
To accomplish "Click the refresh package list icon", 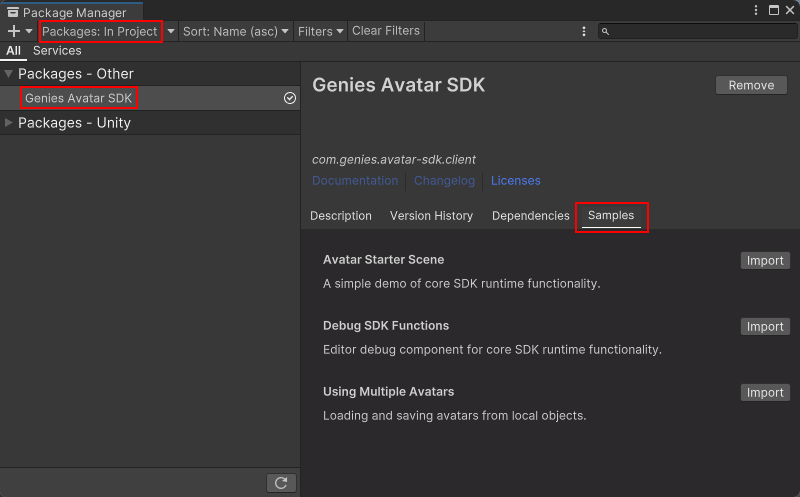I will pyautogui.click(x=281, y=483).
